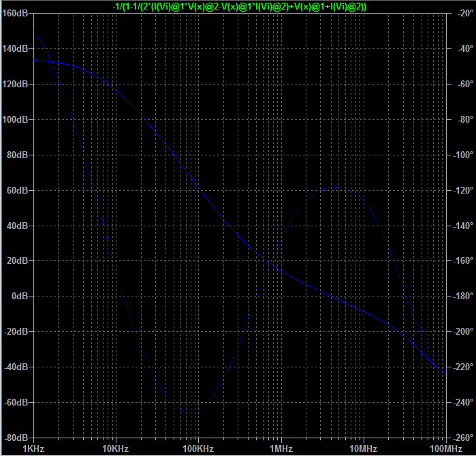Viewport: 476px width, 456px height.
Task: Click the -80° phase axis label
Action: click(x=465, y=119)
